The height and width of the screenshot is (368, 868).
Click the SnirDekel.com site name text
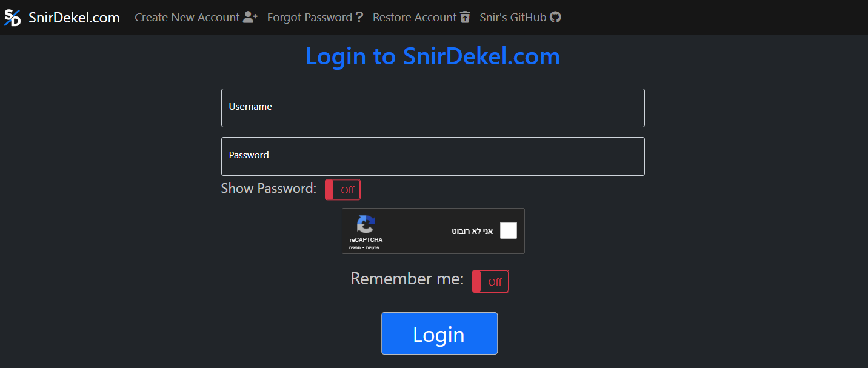coord(73,17)
